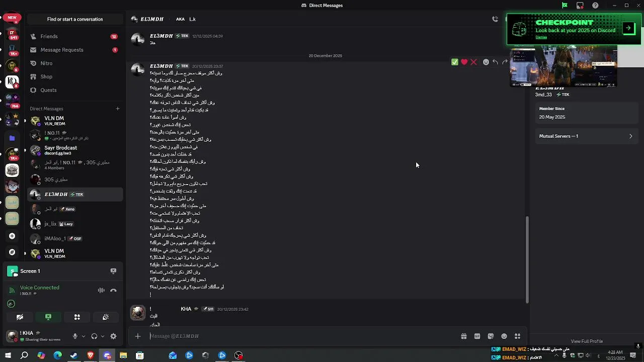Image resolution: width=644 pixels, height=362 pixels.
Task: Expand Mutual Servers — 1
Action: point(586,136)
